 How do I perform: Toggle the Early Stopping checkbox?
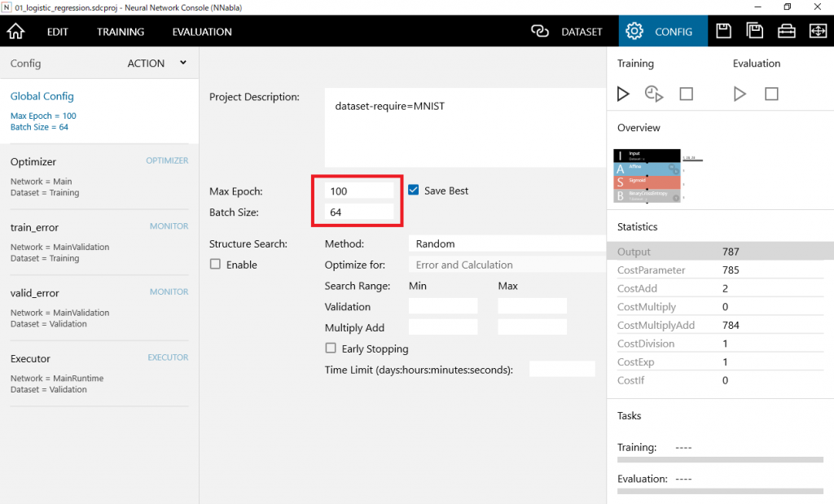point(331,348)
